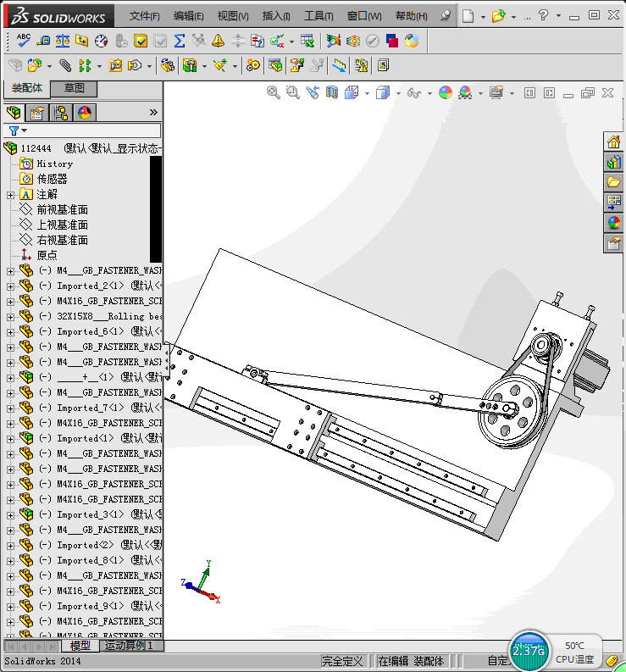Open the Design Library task pane

[613, 162]
